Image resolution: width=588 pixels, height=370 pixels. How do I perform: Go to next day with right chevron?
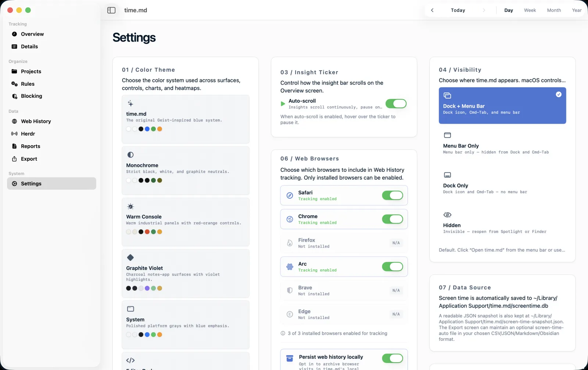tap(484, 10)
